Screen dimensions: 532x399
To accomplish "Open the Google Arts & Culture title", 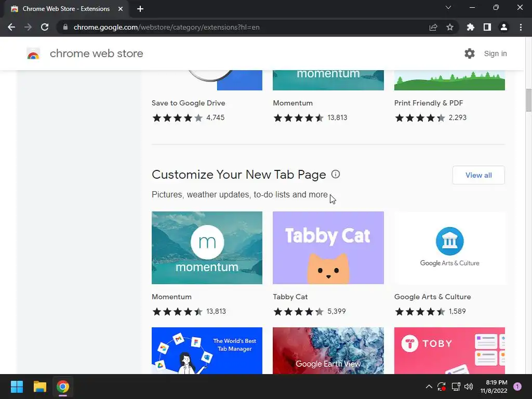I will pyautogui.click(x=433, y=297).
